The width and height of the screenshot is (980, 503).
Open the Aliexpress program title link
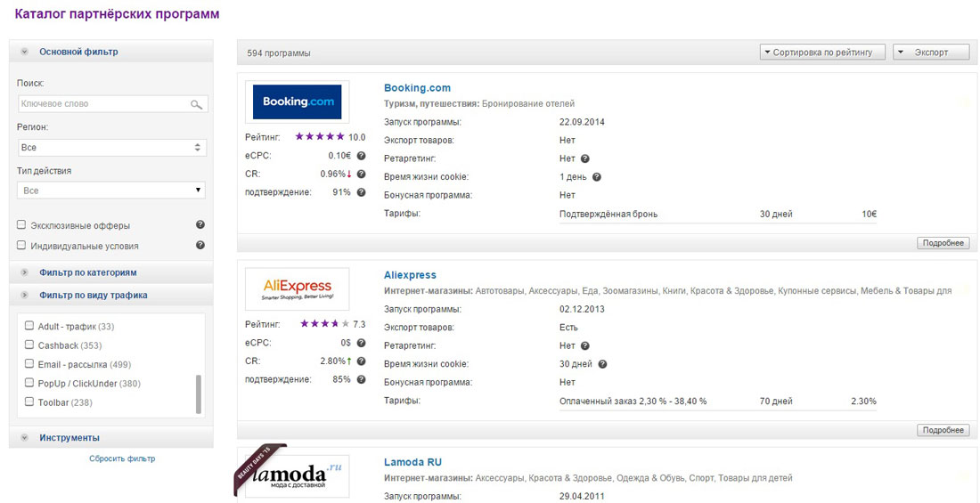pyautogui.click(x=410, y=275)
